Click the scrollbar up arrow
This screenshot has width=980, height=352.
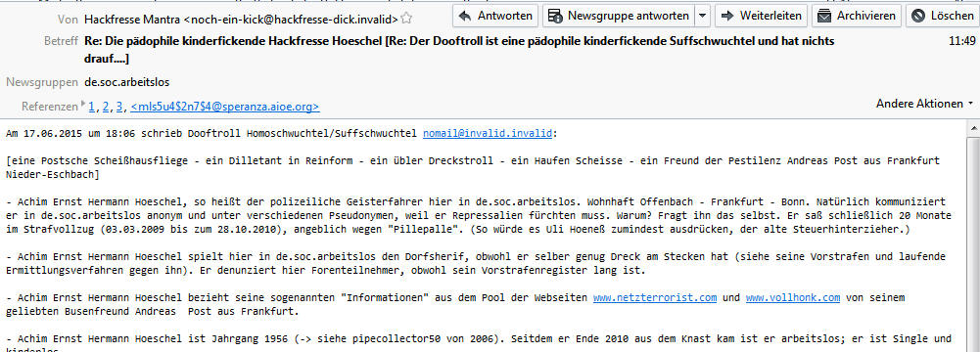pos(974,128)
